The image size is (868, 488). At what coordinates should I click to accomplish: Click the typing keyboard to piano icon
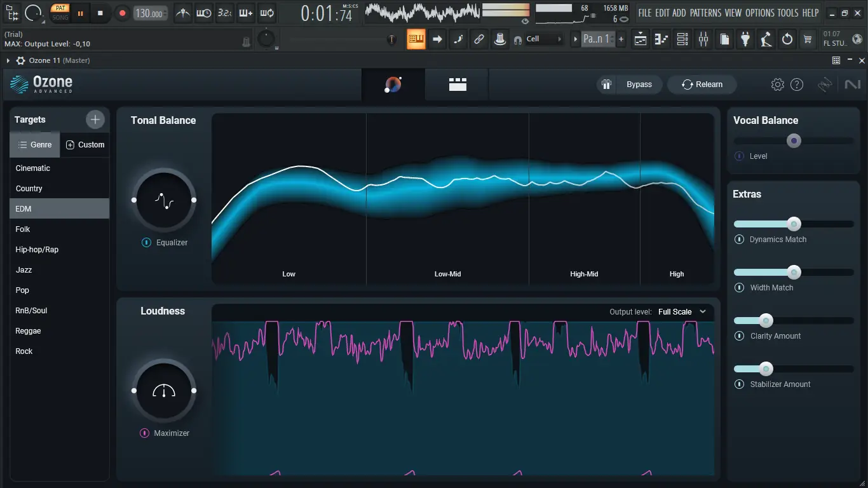point(416,39)
